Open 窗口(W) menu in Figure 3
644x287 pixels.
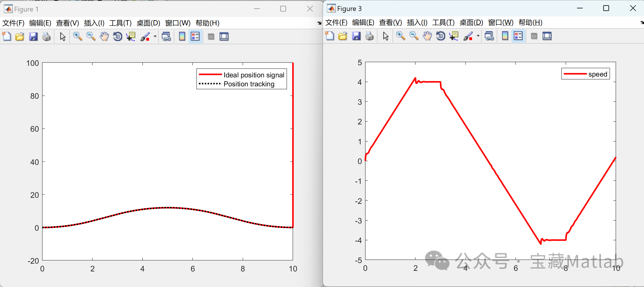point(501,22)
